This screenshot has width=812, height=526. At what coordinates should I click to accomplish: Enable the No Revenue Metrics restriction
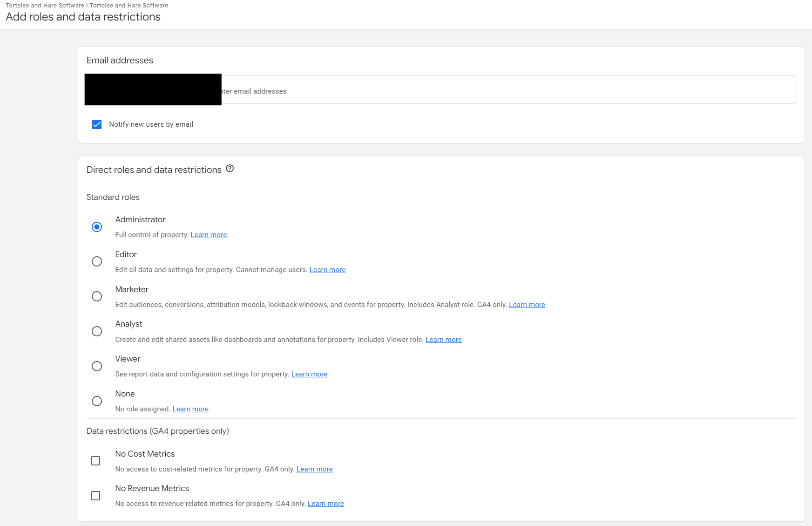[x=95, y=496]
